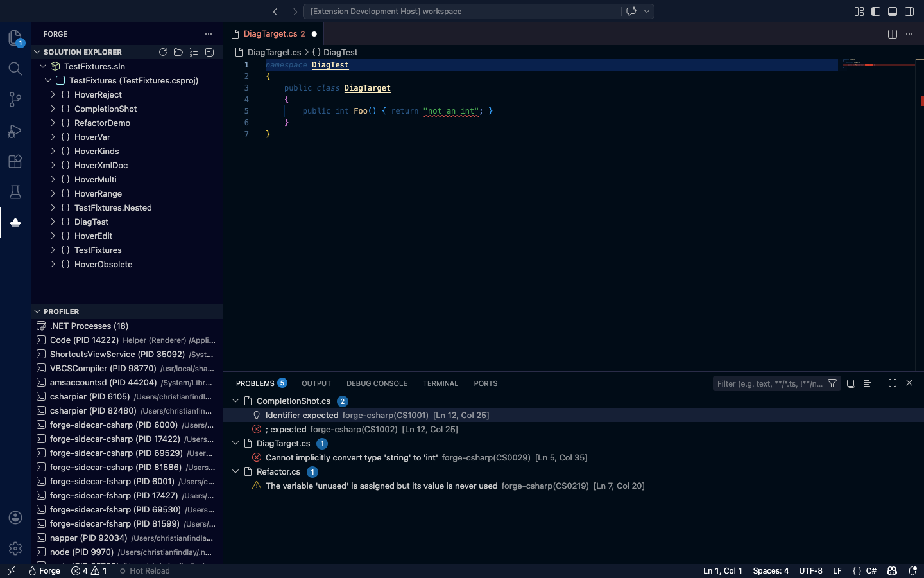
Task: Select the DiagTarget.cs editor tab
Action: tap(274, 34)
